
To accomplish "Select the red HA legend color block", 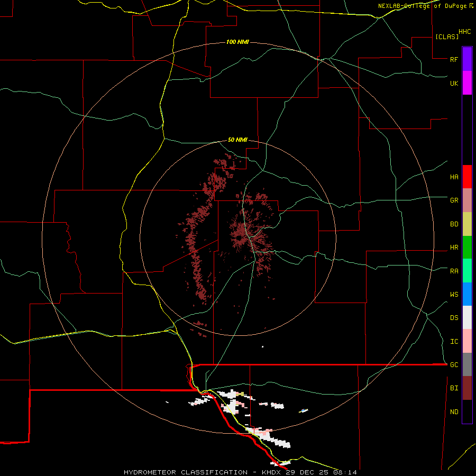I will (x=467, y=177).
